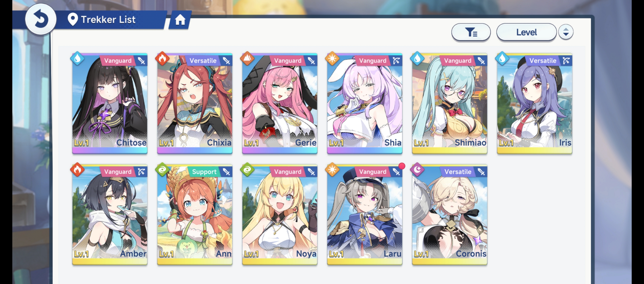Viewport: 644px width, 284px height.
Task: Click the Trekker List title label
Action: [108, 19]
